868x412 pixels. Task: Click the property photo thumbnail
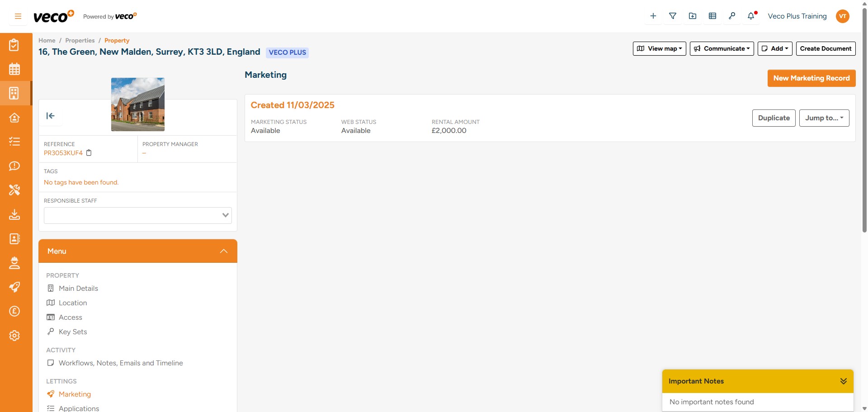point(137,104)
